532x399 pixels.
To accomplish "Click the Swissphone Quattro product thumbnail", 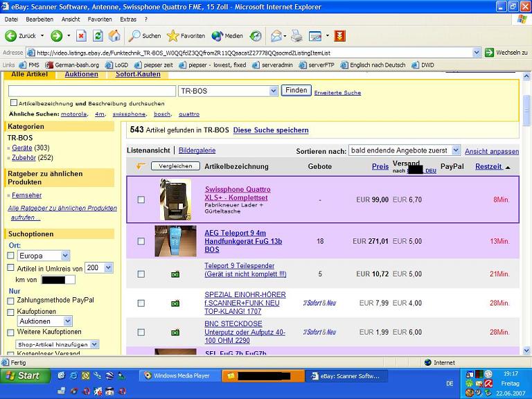I will coord(175,199).
